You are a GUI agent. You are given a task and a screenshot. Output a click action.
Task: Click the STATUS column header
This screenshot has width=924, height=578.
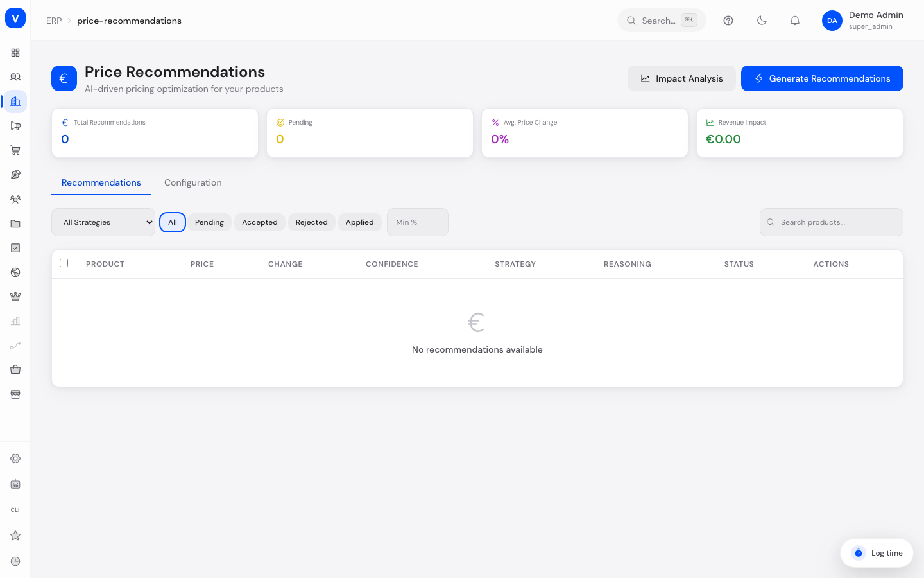pos(739,264)
